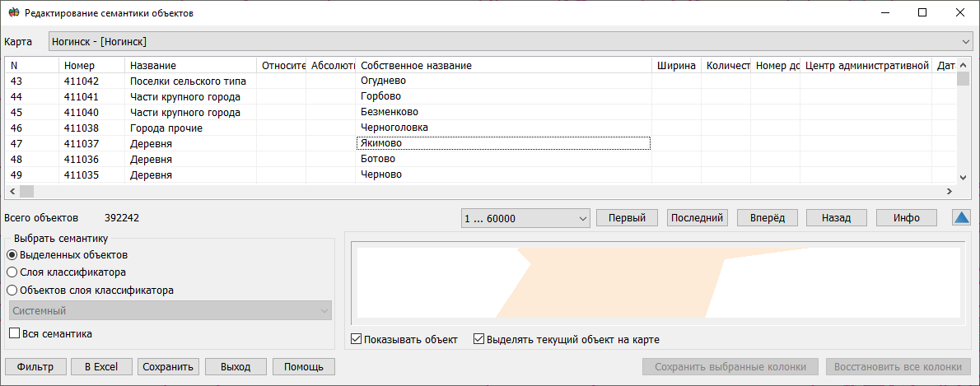The height and width of the screenshot is (386, 980).
Task: Click row number '48' cell
Action: [32, 160]
